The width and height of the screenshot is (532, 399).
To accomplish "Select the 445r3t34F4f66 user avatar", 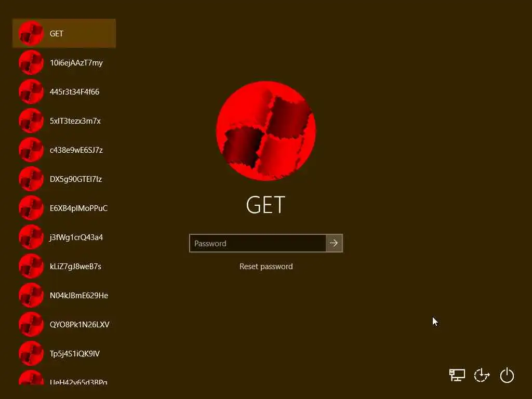I will (x=31, y=91).
